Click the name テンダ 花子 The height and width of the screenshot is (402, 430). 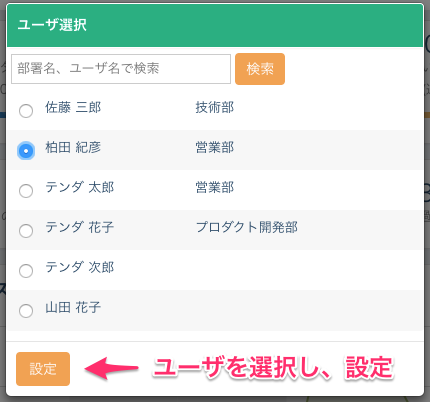pos(80,227)
